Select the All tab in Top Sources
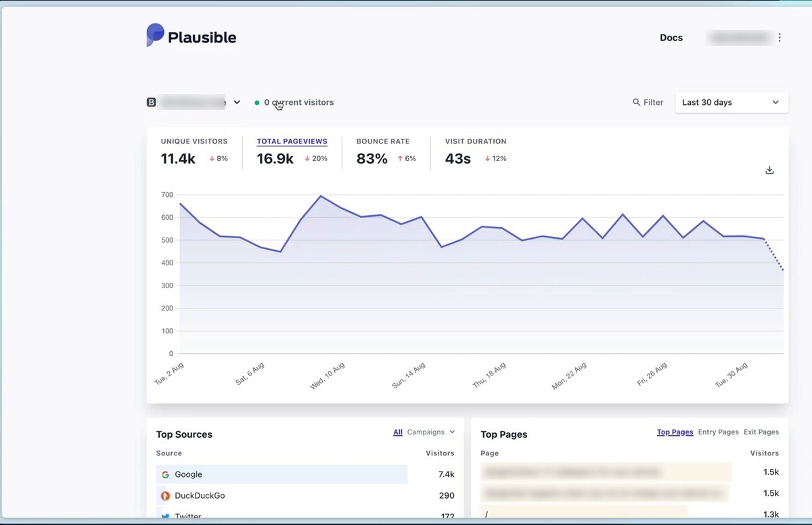The height and width of the screenshot is (525, 812). click(x=398, y=432)
